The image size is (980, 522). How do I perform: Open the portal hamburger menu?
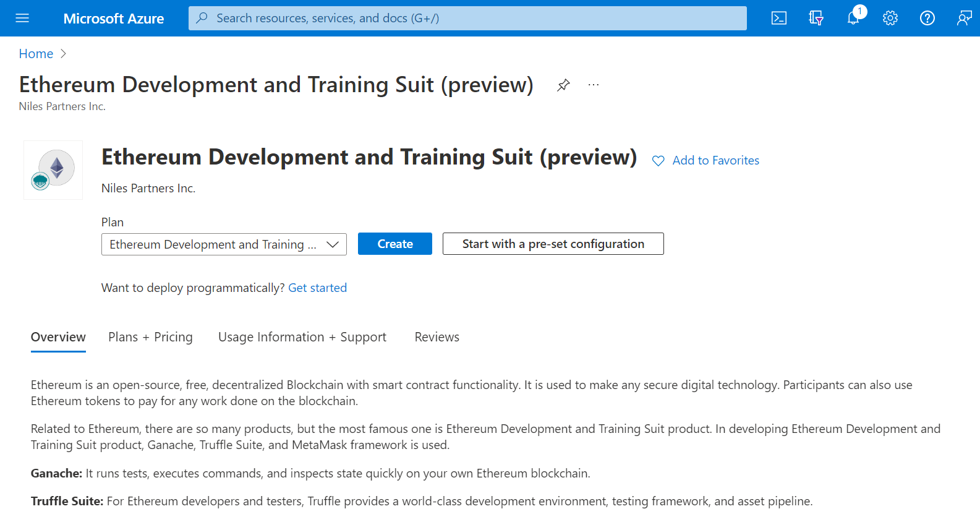[x=22, y=18]
